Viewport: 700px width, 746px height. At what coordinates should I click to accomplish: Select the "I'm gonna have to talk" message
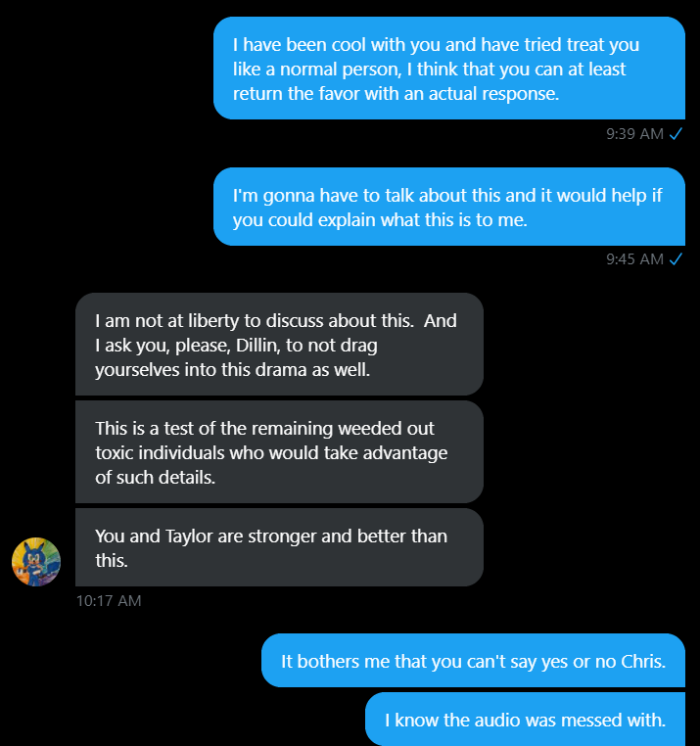[x=448, y=208]
